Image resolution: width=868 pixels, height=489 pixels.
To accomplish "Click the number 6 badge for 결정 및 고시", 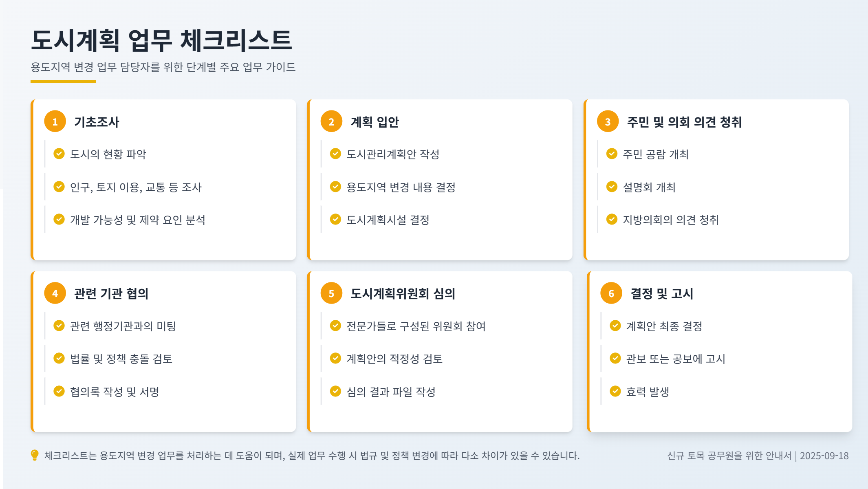I will coord(611,293).
